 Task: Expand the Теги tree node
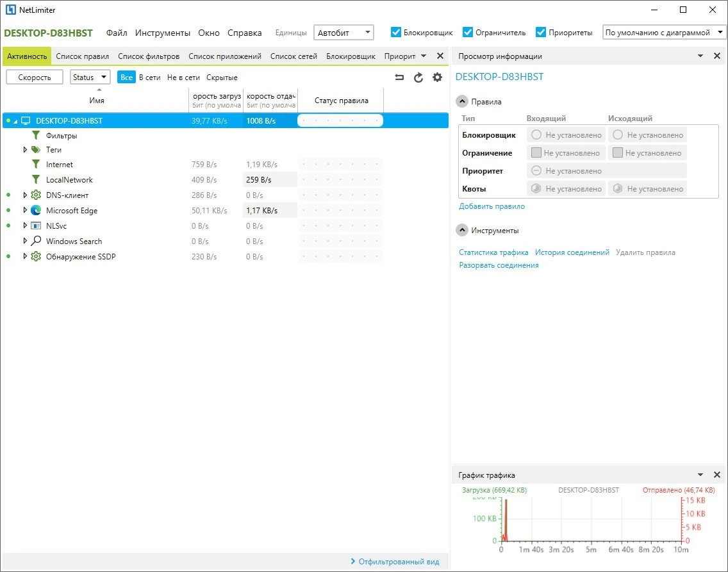[x=25, y=149]
